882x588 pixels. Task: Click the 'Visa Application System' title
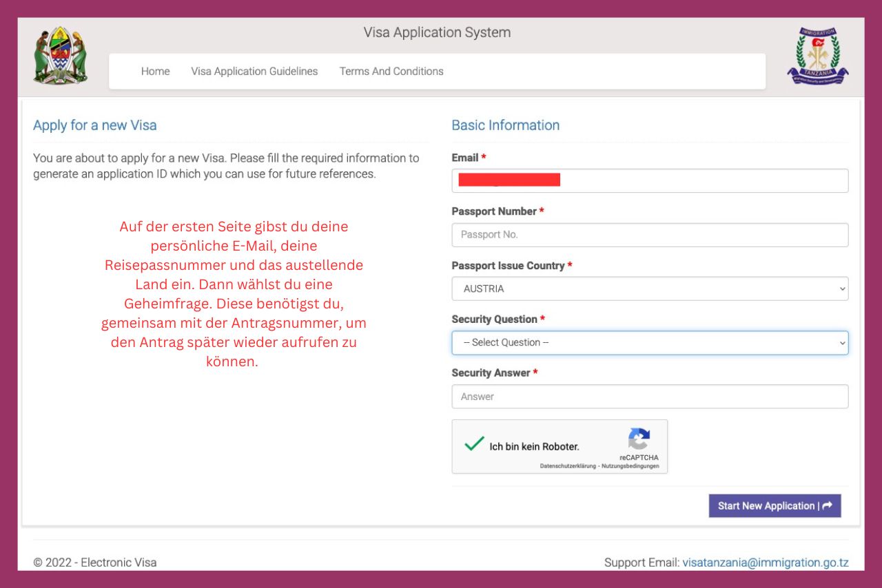(x=437, y=32)
